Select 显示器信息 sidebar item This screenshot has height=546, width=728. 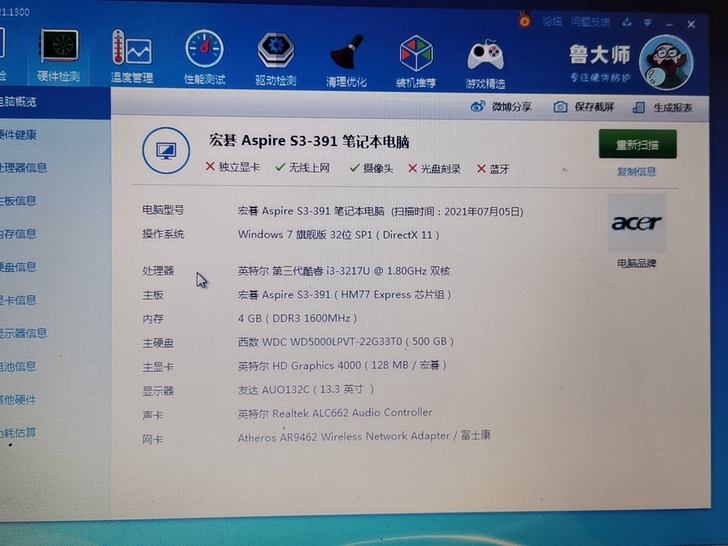point(23,333)
